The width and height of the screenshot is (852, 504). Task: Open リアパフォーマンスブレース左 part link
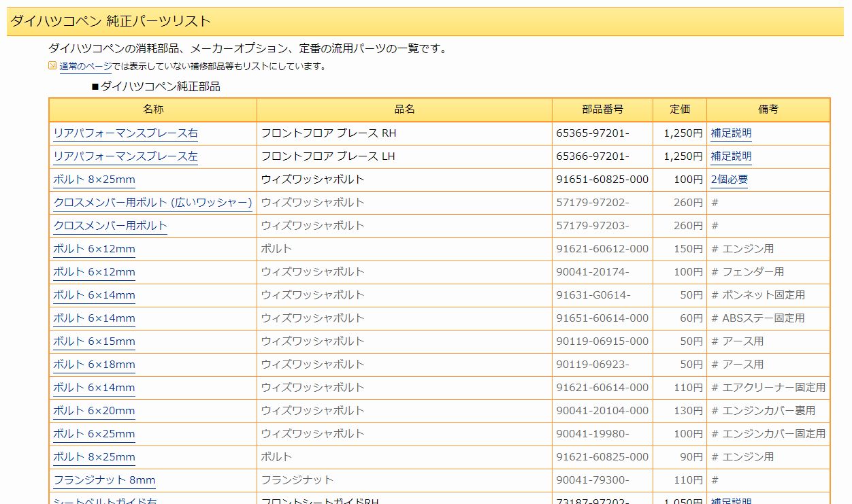[x=125, y=156]
